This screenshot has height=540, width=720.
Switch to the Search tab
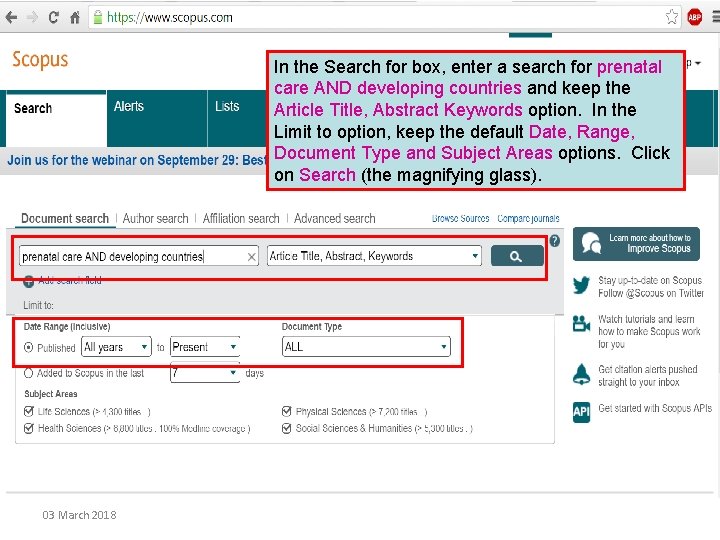click(56, 118)
